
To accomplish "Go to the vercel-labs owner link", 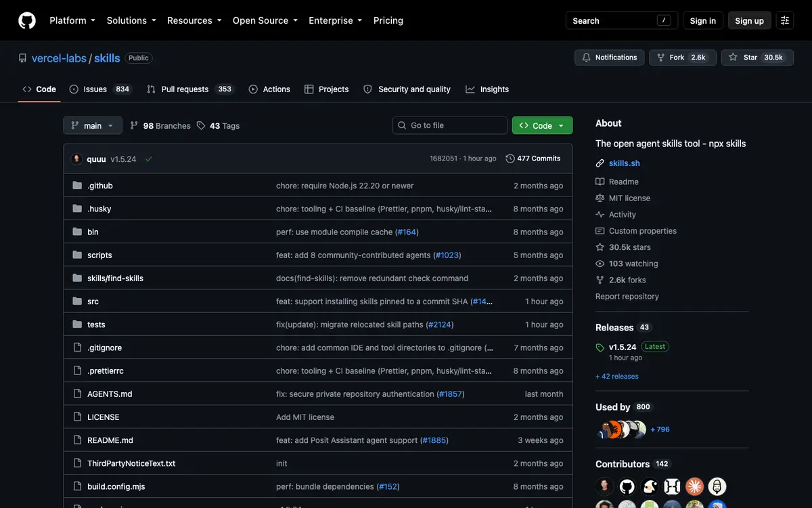I will pyautogui.click(x=59, y=58).
